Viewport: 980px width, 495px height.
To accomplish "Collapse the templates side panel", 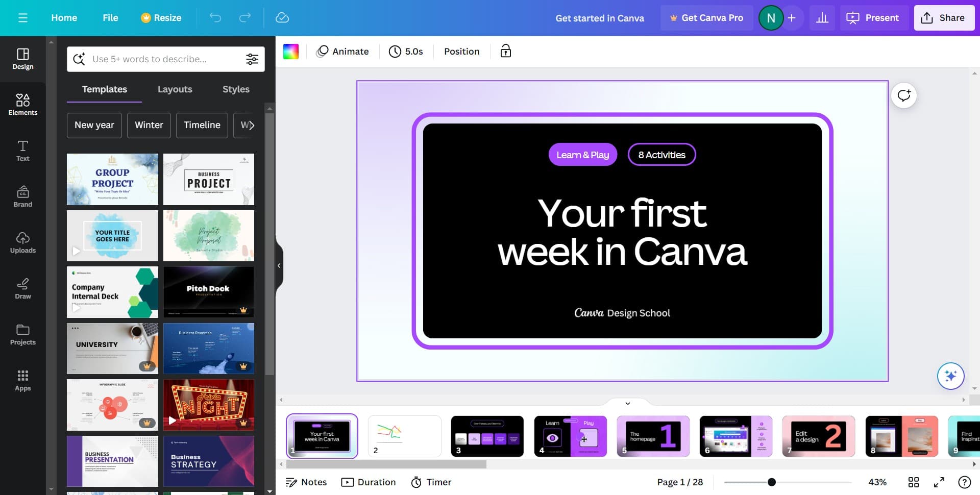I will pyautogui.click(x=279, y=265).
